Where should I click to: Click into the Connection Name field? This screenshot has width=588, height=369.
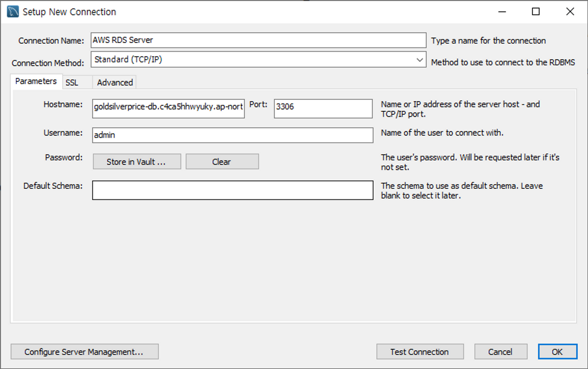coord(259,40)
